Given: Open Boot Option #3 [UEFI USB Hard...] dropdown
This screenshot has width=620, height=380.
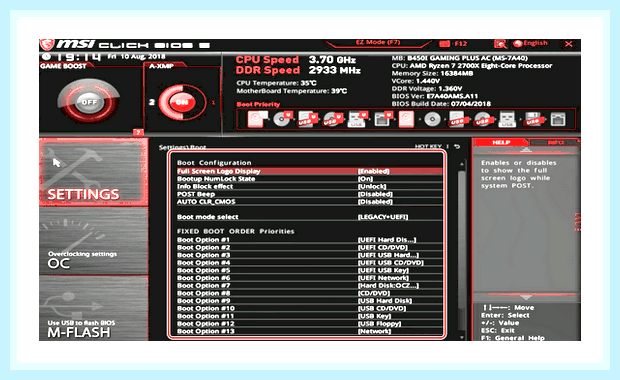Looking at the screenshot, I should tap(388, 255).
